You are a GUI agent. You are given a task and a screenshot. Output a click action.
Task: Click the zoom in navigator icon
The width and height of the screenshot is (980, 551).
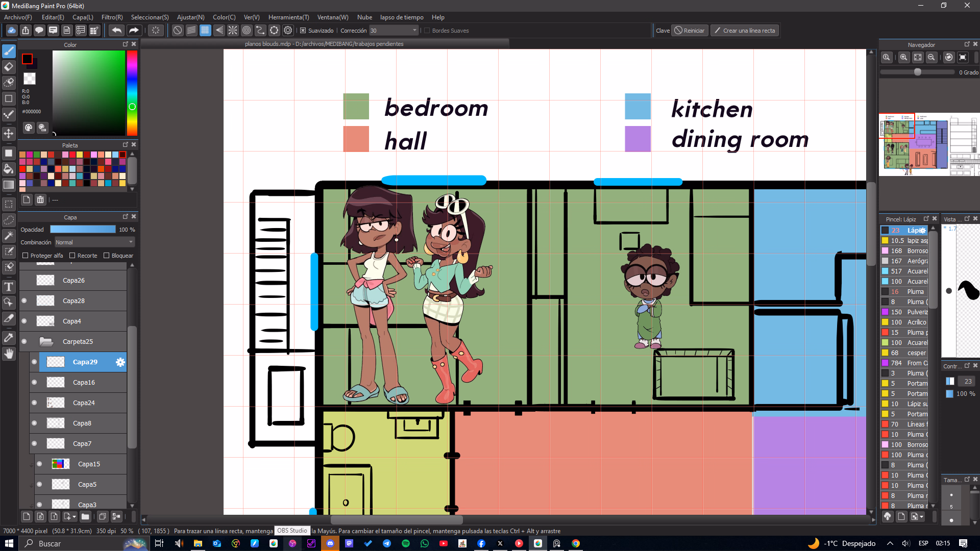pyautogui.click(x=903, y=57)
